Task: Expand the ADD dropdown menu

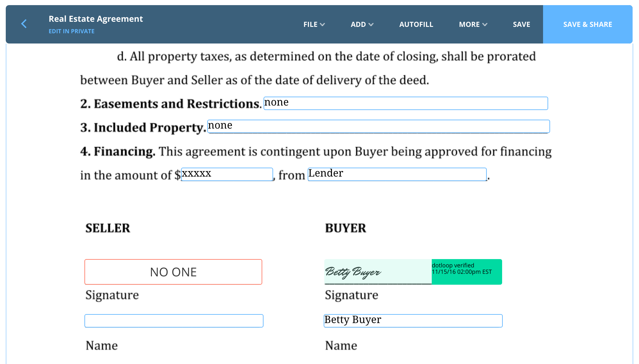Action: 362,24
